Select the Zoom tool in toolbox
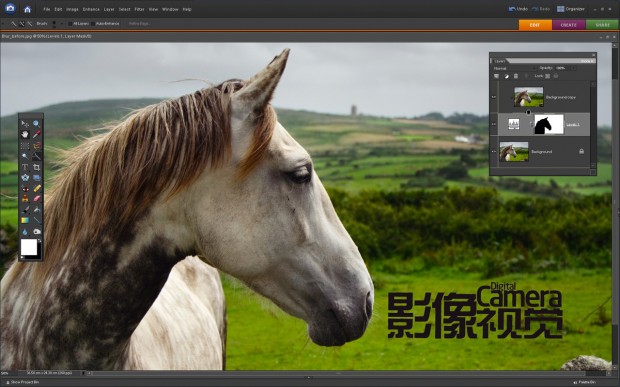 pyautogui.click(x=36, y=124)
